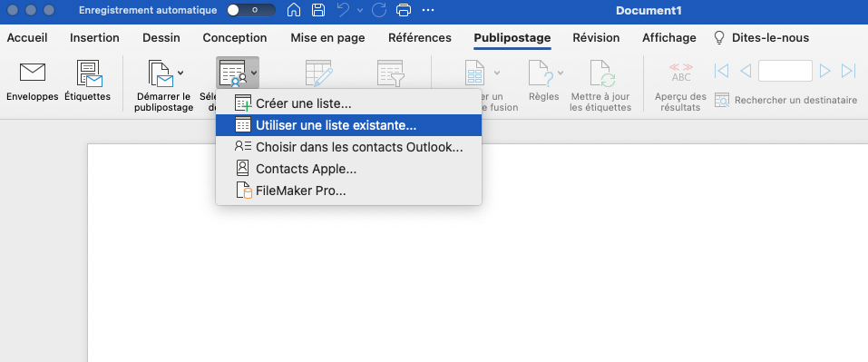This screenshot has width=868, height=362.
Task: Click Aperçu des résultats ABC icon
Action: tap(681, 73)
